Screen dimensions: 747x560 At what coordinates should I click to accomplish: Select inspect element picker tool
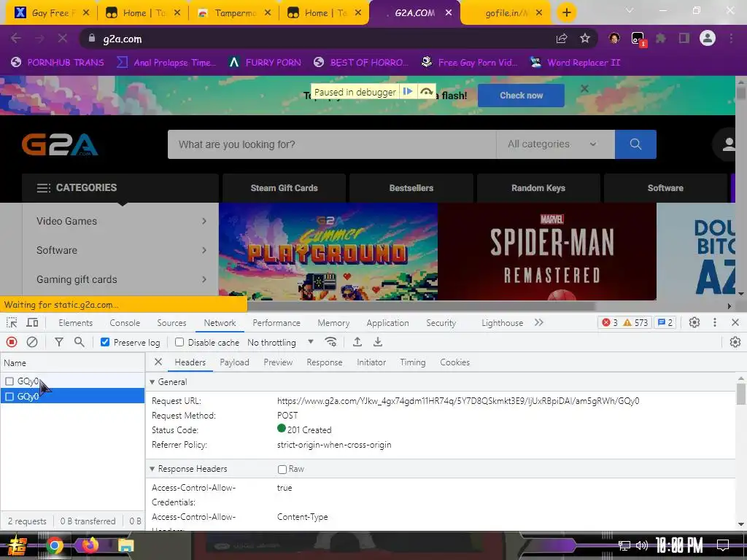pyautogui.click(x=12, y=322)
